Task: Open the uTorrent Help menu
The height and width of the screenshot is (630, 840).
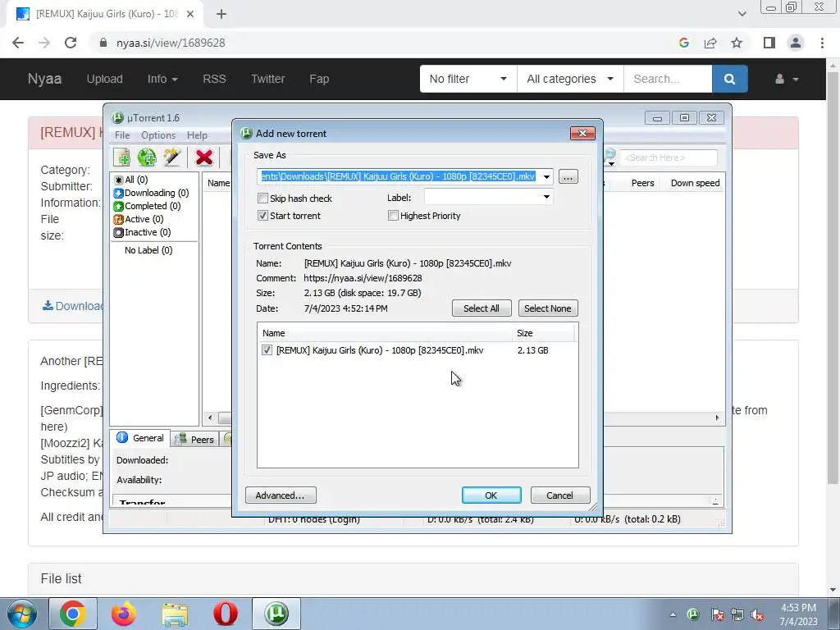Action: click(197, 135)
